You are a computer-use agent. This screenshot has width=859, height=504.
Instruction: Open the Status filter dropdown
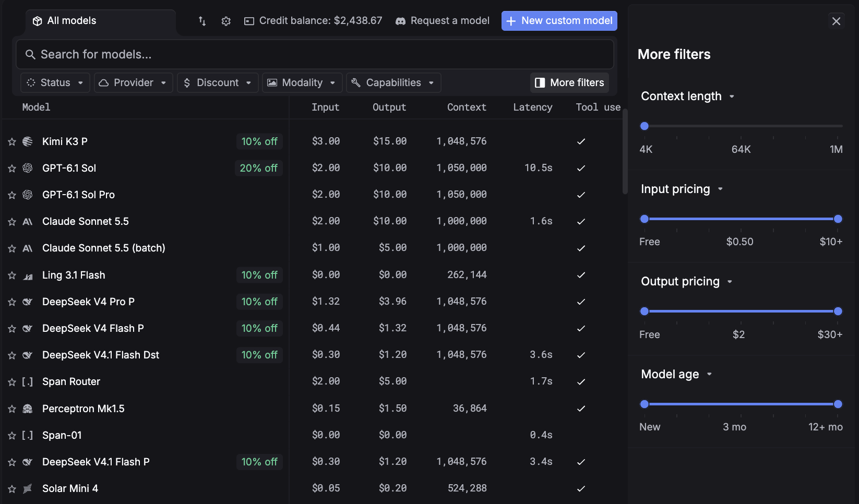pos(55,82)
